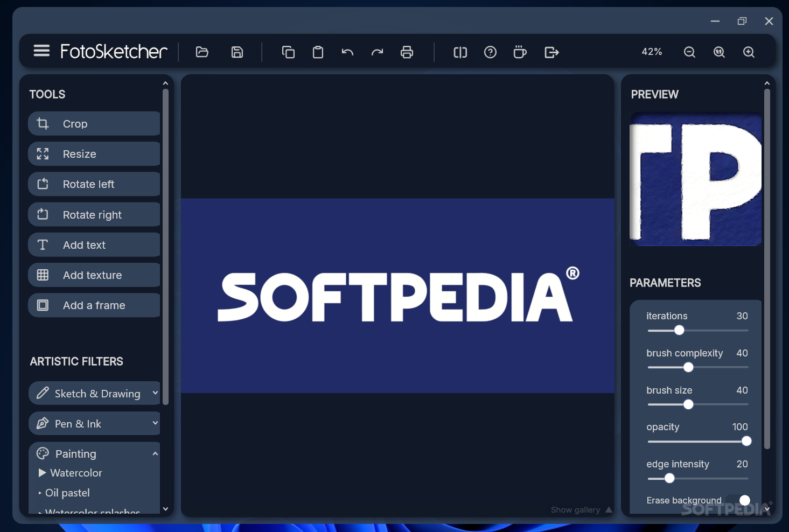This screenshot has width=789, height=532.
Task: Click right panel scroll up arrow
Action: pyautogui.click(x=766, y=83)
